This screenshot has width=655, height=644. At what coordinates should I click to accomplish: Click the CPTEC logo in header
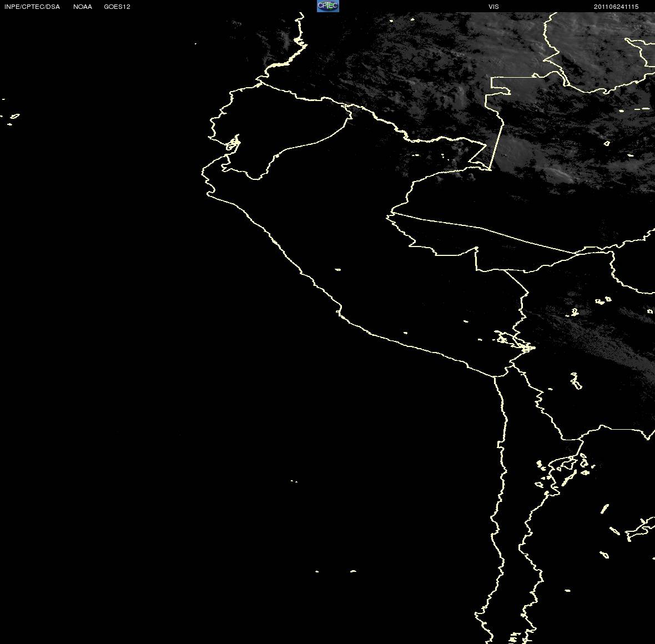tap(328, 6)
